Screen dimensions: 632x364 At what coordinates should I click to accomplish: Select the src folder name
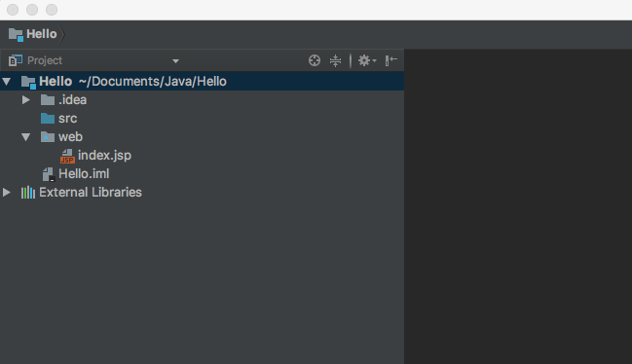click(x=68, y=119)
